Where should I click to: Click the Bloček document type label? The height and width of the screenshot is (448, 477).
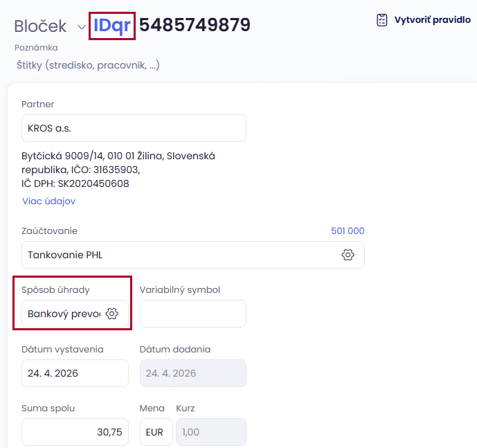tap(40, 26)
